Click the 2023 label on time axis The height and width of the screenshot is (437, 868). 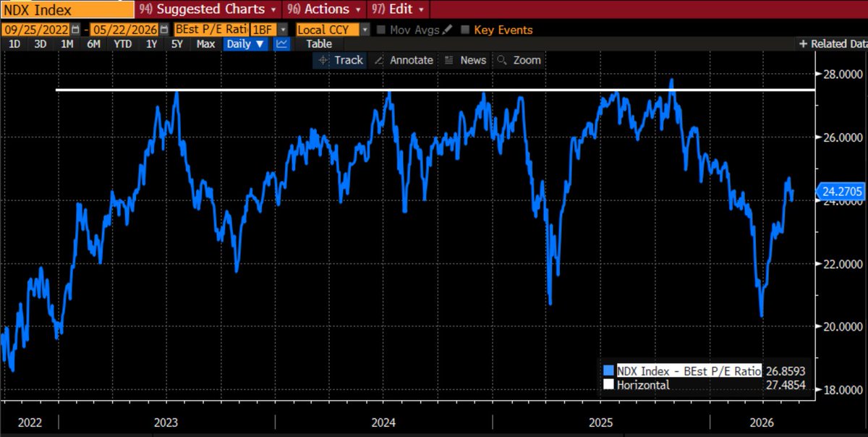(166, 423)
